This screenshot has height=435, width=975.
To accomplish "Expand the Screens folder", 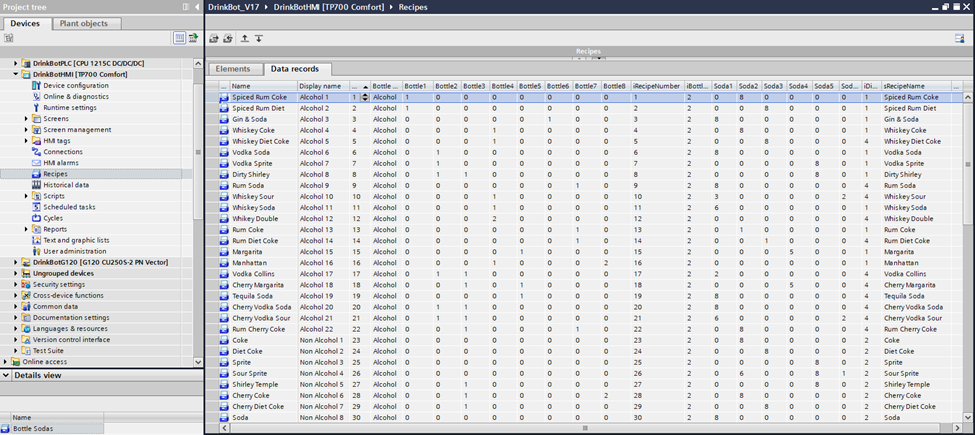I will [26, 119].
